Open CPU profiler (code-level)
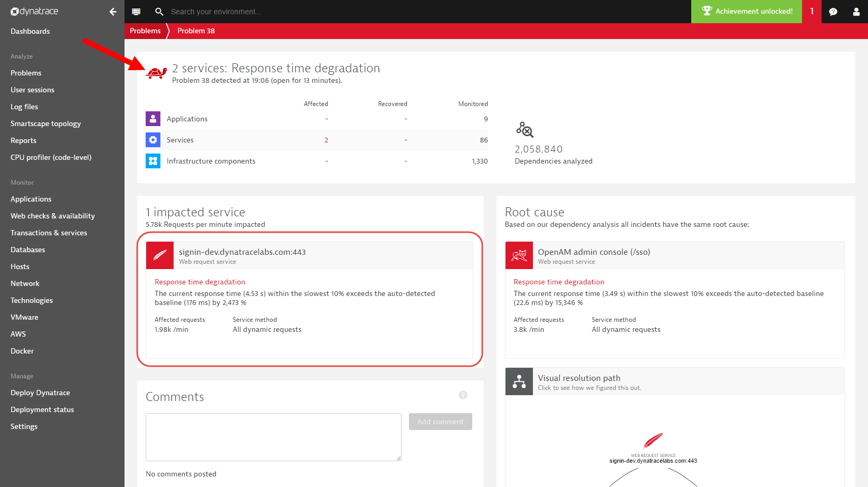The height and width of the screenshot is (487, 868). click(x=51, y=157)
